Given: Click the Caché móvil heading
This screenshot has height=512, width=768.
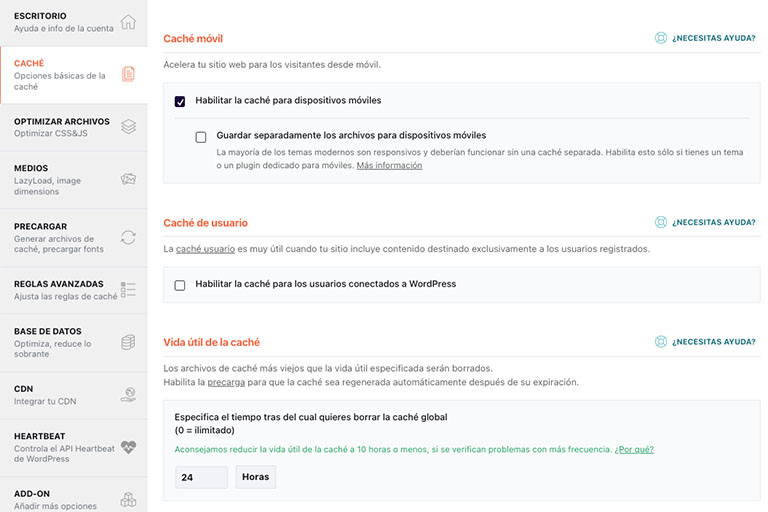Looking at the screenshot, I should coord(193,39).
